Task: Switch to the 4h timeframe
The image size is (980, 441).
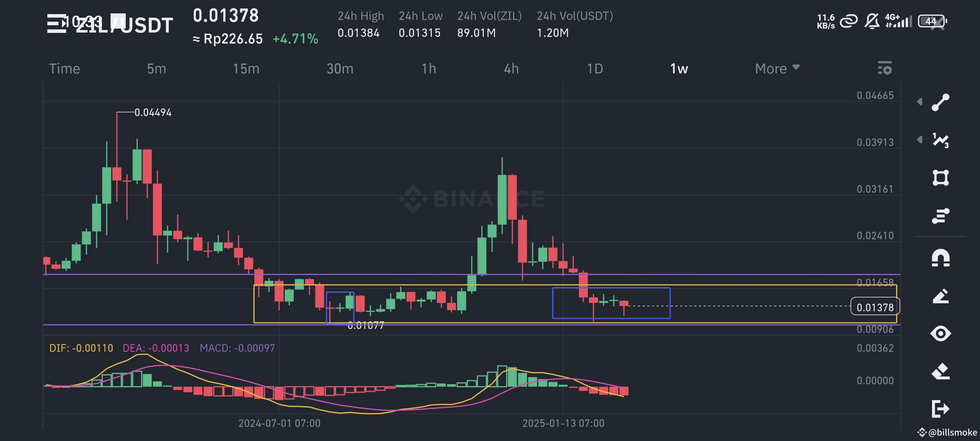Action: [511, 68]
